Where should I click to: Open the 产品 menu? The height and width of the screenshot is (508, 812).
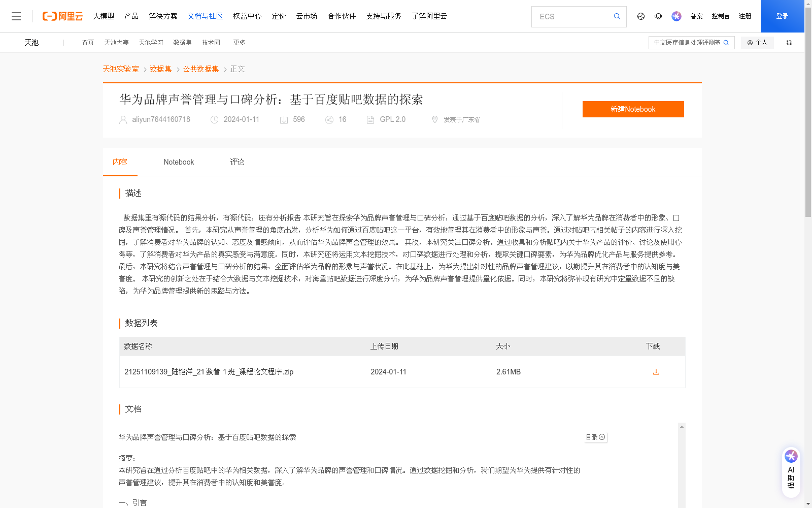click(x=131, y=16)
